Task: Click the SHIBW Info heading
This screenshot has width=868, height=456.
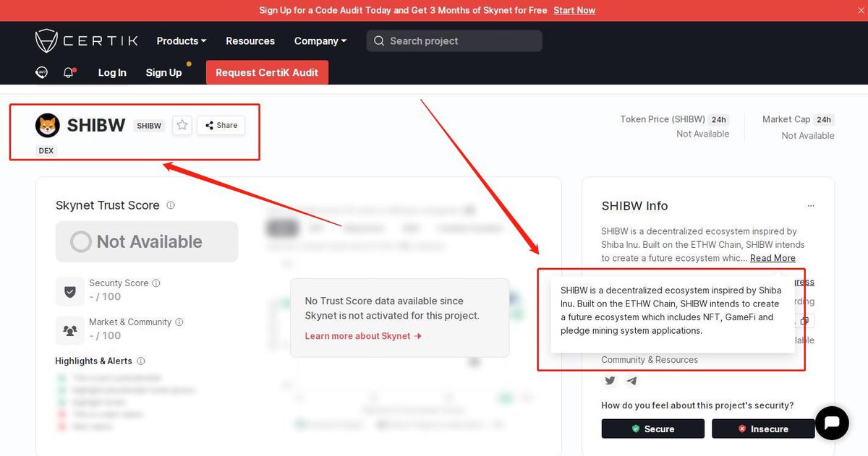Action: 634,206
